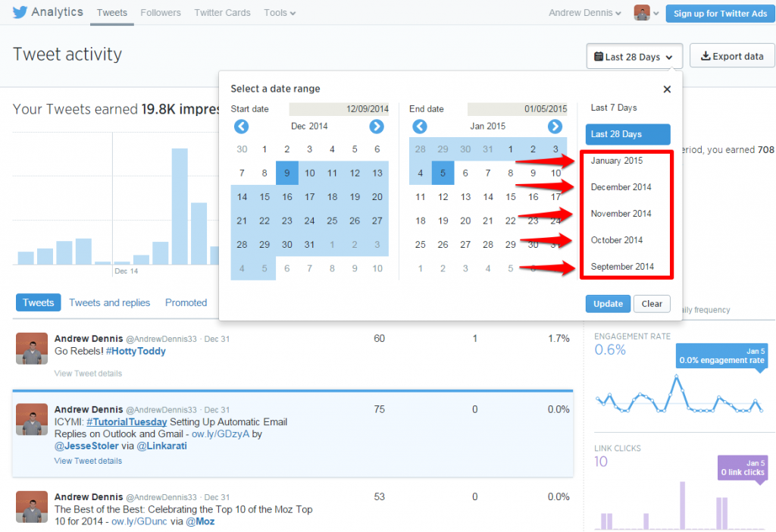Screen dimensions: 776x532
Task: Click the Twitter bird logo
Action: (x=20, y=11)
